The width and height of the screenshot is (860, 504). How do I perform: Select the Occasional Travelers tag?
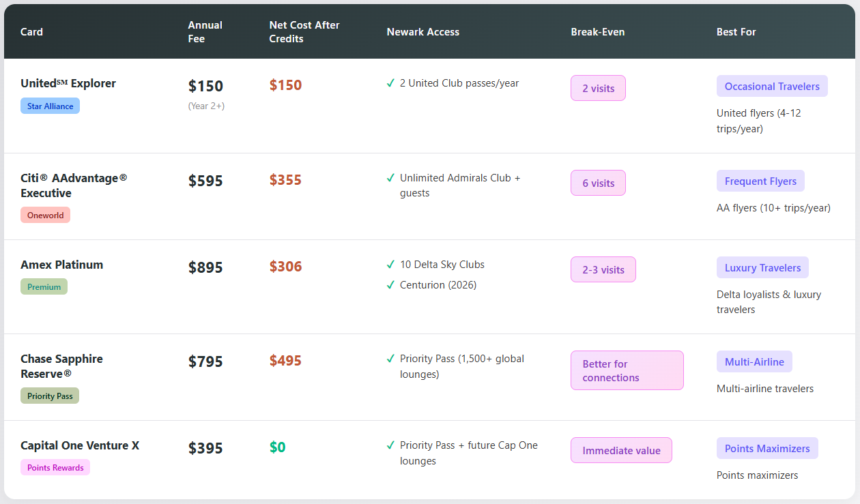(772, 86)
